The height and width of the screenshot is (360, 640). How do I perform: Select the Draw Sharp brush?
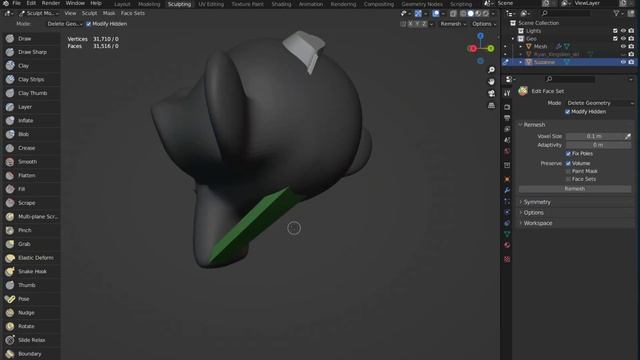[32, 52]
